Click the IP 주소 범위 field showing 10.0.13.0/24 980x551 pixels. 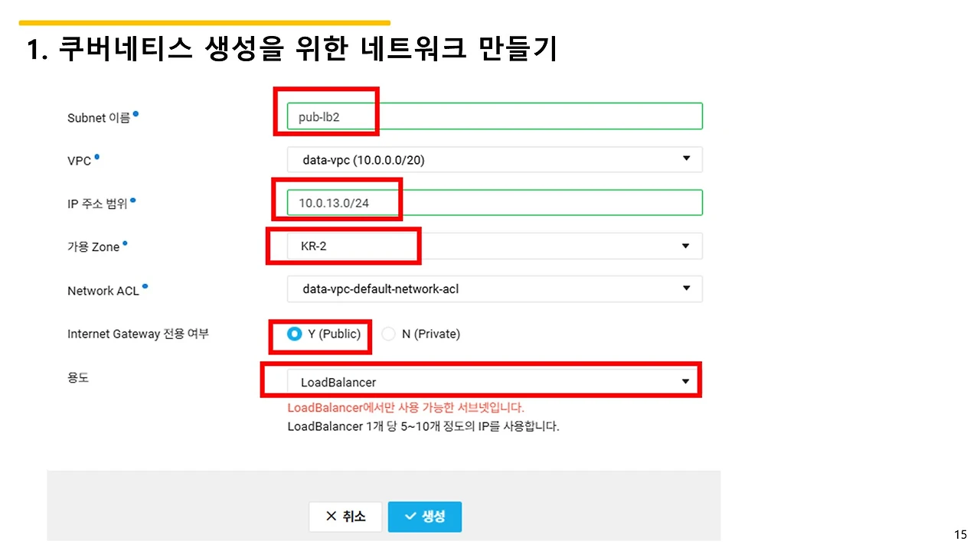tap(495, 202)
